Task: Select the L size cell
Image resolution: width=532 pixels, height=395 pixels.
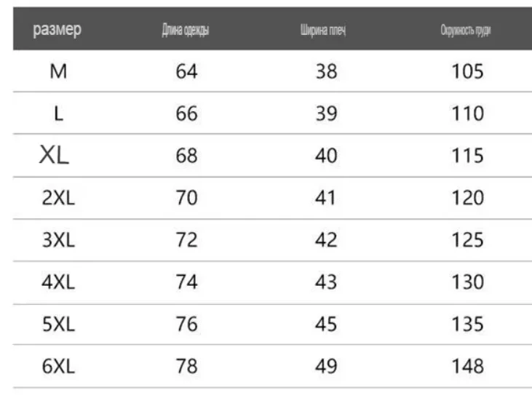Action: 58,113
